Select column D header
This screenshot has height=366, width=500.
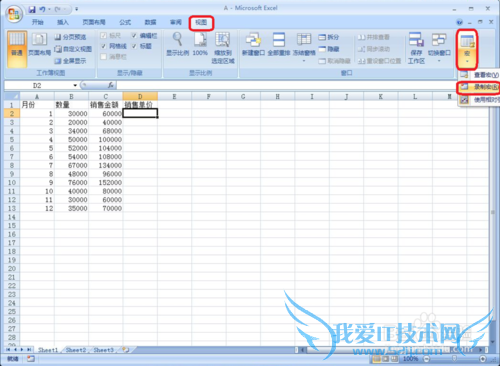140,96
